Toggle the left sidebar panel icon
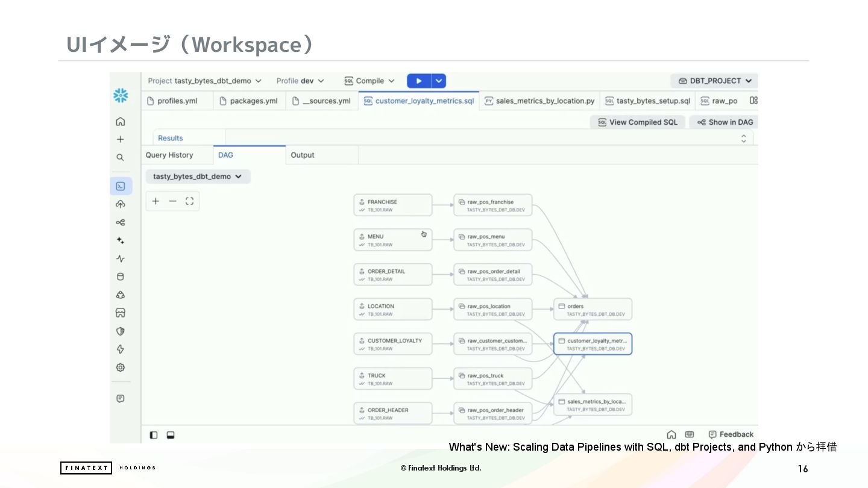The image size is (868, 488). [154, 434]
